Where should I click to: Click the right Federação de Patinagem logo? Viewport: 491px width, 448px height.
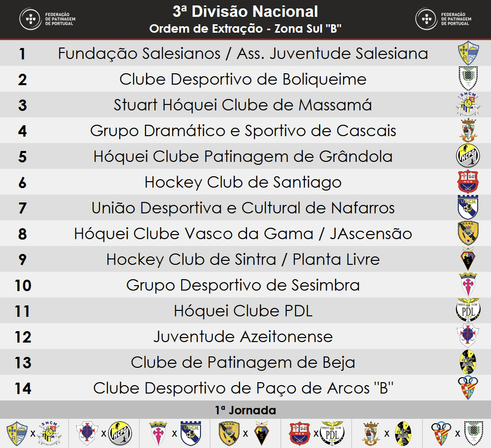click(x=443, y=19)
